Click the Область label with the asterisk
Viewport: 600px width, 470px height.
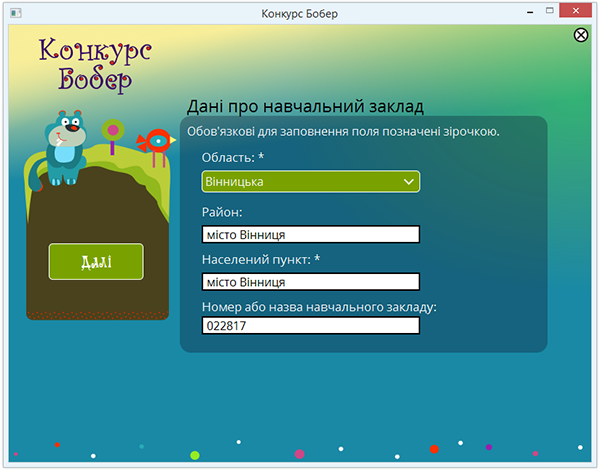[233, 157]
